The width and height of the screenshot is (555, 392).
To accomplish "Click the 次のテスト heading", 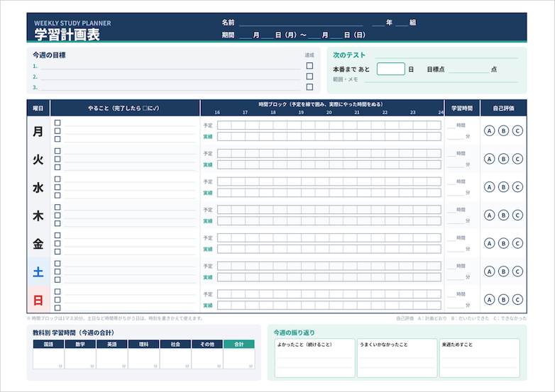I will 349,55.
